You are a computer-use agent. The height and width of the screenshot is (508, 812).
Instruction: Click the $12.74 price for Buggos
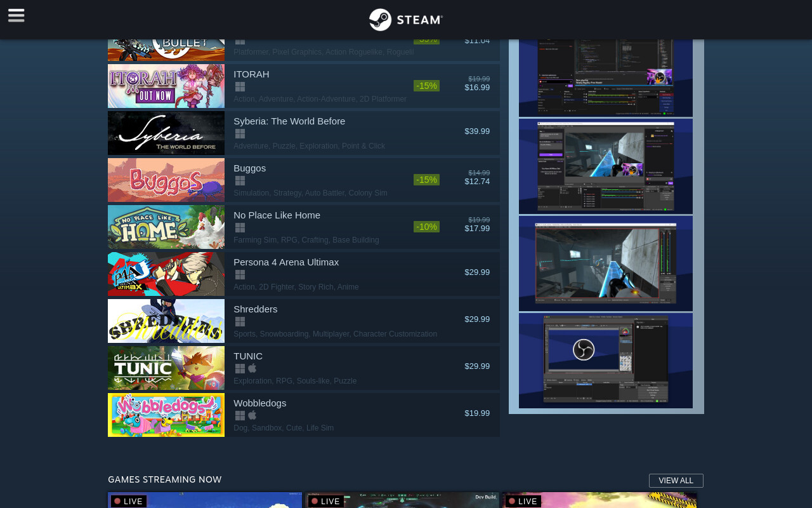(x=477, y=182)
